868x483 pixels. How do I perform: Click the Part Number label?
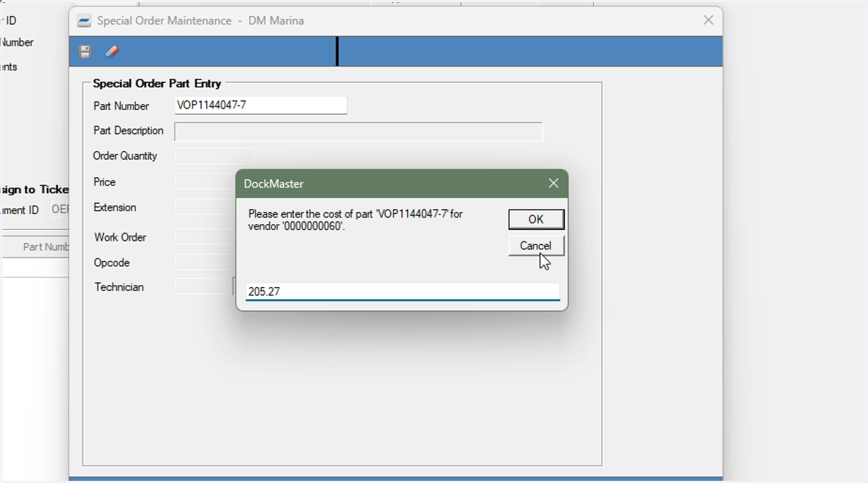tap(122, 106)
